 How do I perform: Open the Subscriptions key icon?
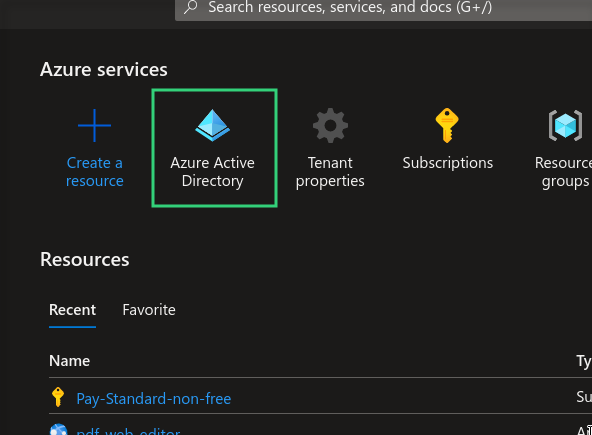coord(447,125)
